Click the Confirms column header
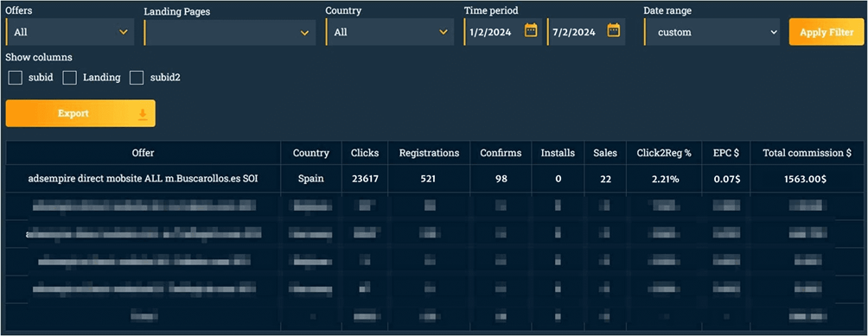Screen dimensions: 868x336 [x=501, y=153]
